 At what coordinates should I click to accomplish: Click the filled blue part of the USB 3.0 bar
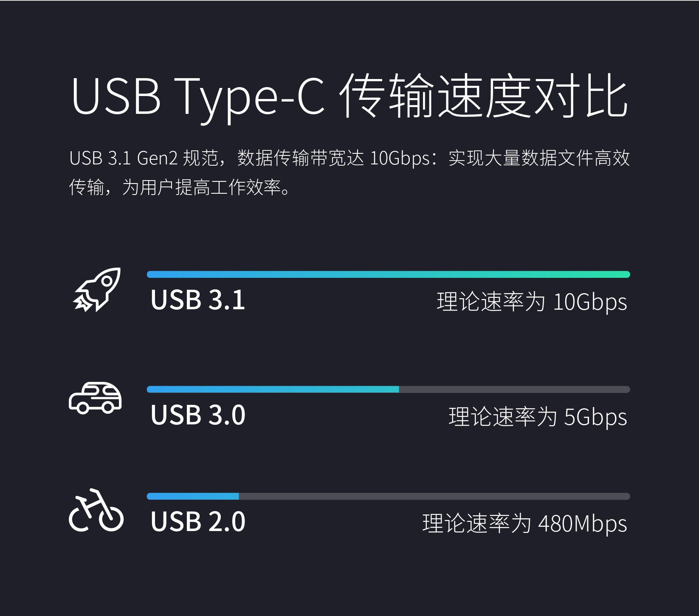tap(273, 390)
